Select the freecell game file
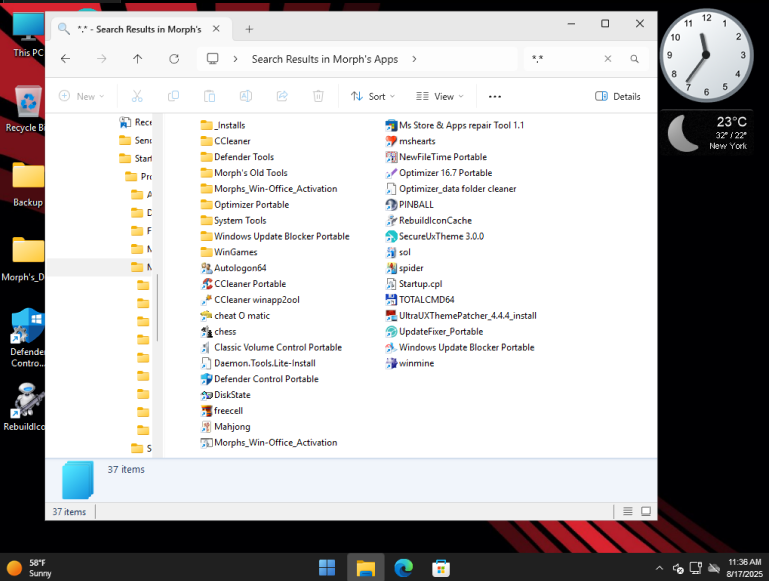 tap(222, 411)
